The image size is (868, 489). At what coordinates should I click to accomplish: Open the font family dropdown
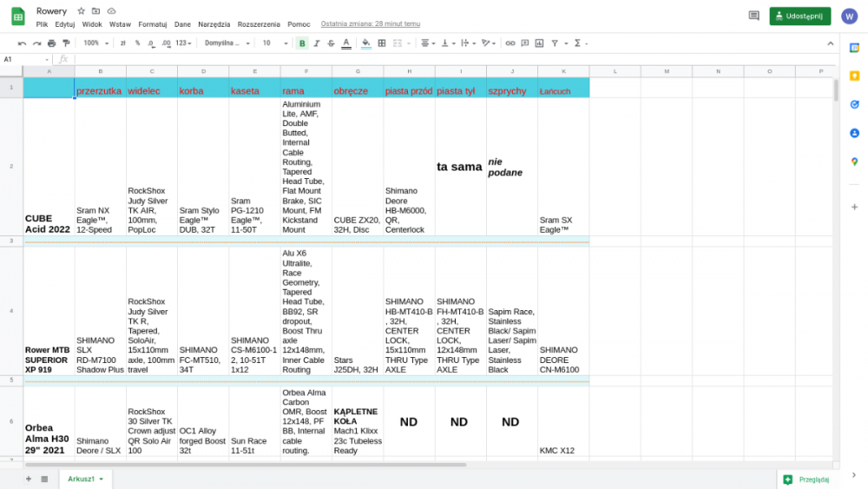pos(227,43)
